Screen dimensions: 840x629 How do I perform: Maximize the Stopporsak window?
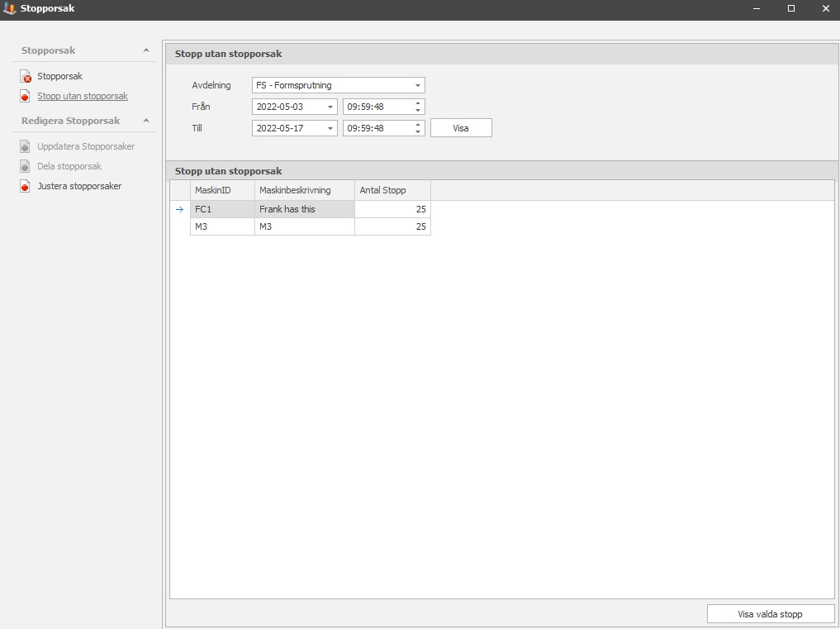(790, 8)
